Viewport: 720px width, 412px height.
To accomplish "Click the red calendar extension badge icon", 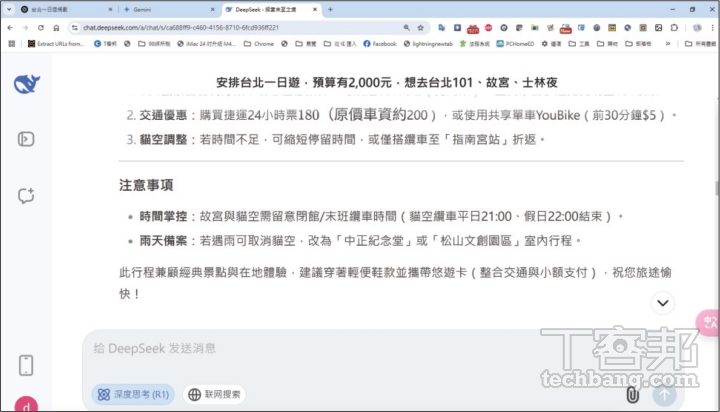I will (473, 28).
